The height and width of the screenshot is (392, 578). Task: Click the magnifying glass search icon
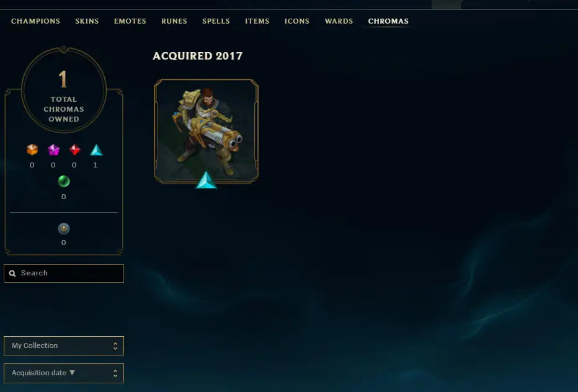[x=12, y=274]
